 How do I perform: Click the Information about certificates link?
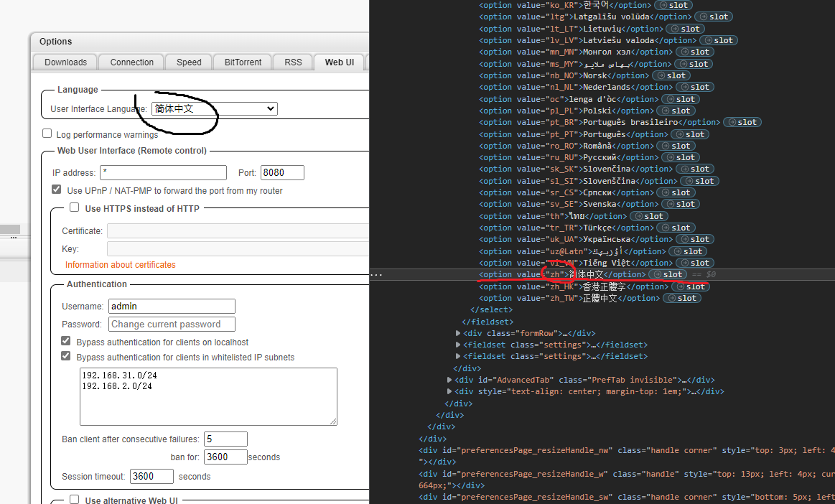point(120,264)
